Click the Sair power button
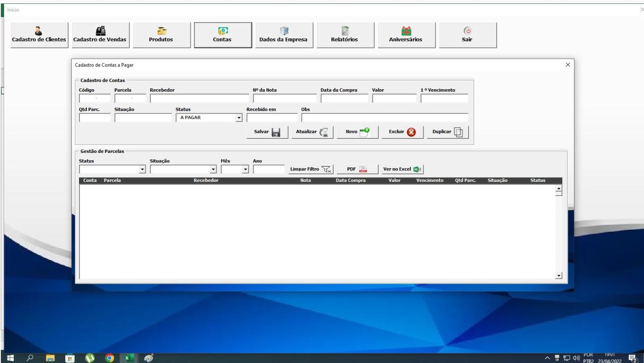Viewport: 644px width, 363px height. 467,35
